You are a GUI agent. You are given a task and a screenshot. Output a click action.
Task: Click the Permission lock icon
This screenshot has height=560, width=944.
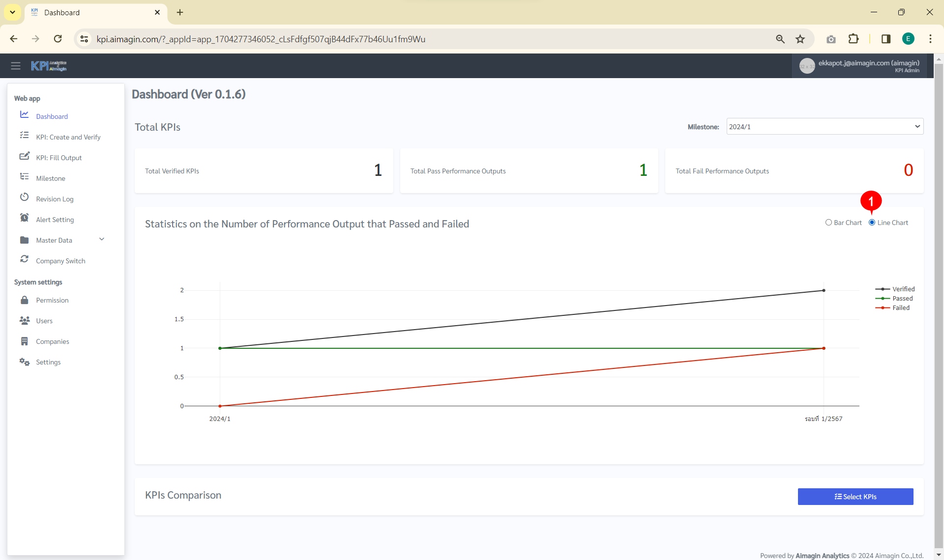(24, 300)
